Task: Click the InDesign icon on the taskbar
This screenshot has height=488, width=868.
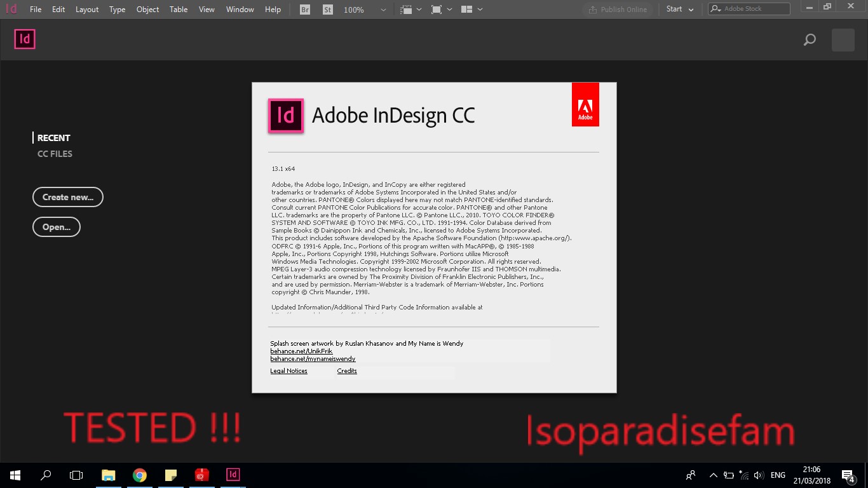Action: 233,475
